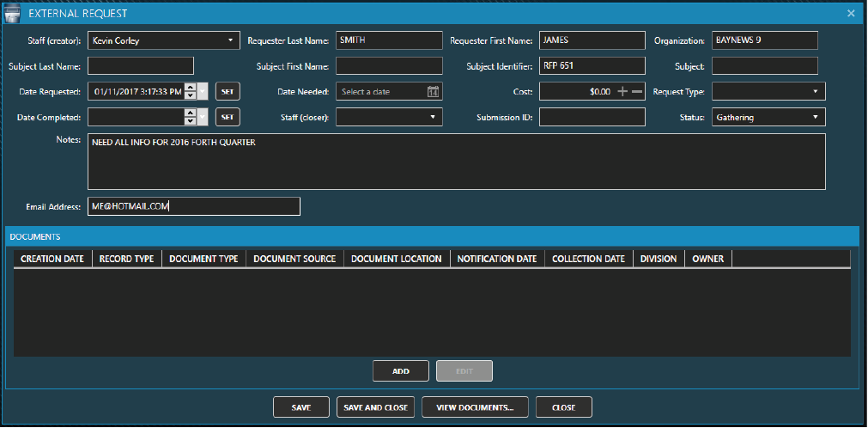
Task: Sort by NOTIFICATION DATE column header
Action: point(497,259)
